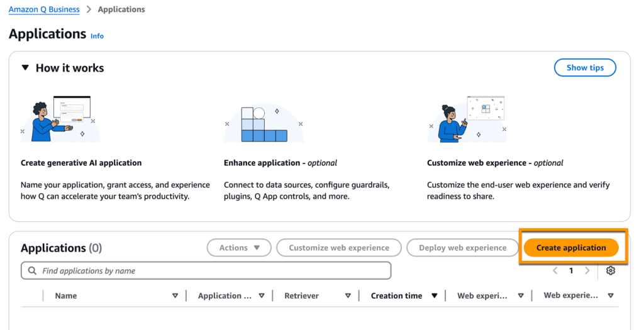Sort by Name column arrow
The height and width of the screenshot is (330, 644).
[x=175, y=296]
